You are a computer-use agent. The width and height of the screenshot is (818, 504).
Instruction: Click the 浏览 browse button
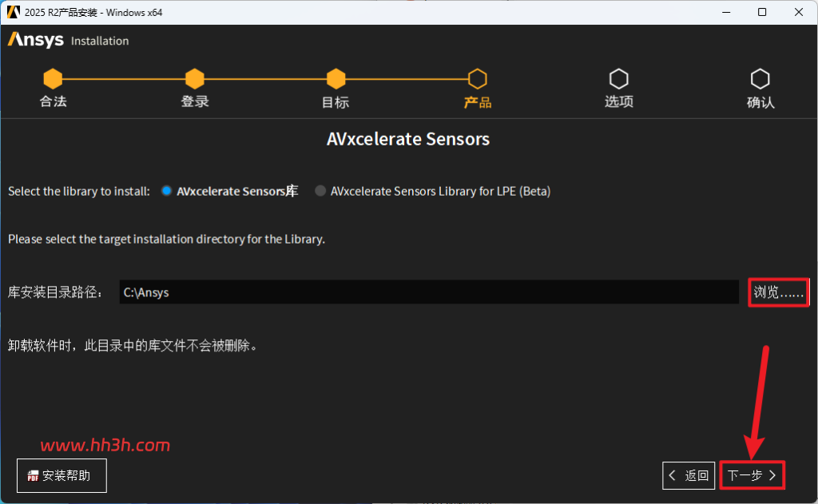click(778, 292)
